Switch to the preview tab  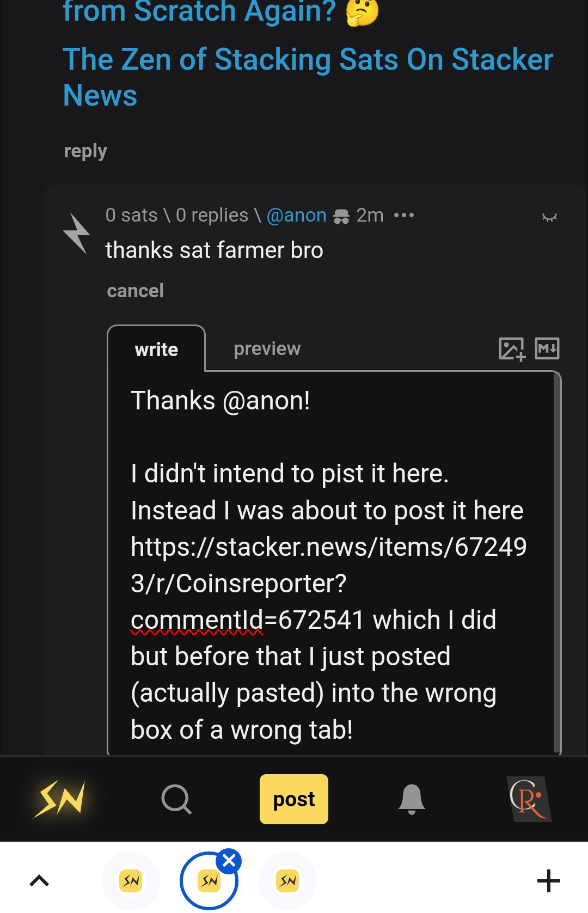267,348
